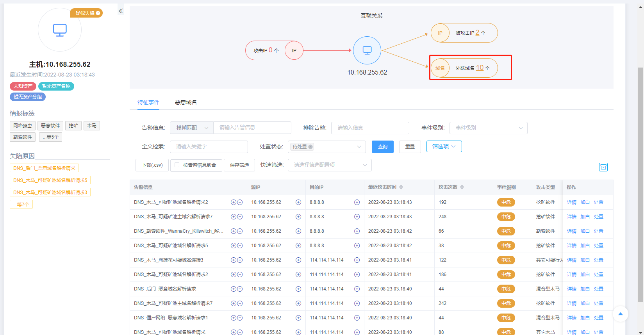Expand the 筛选项 filter options
The image size is (644, 335).
point(444,146)
